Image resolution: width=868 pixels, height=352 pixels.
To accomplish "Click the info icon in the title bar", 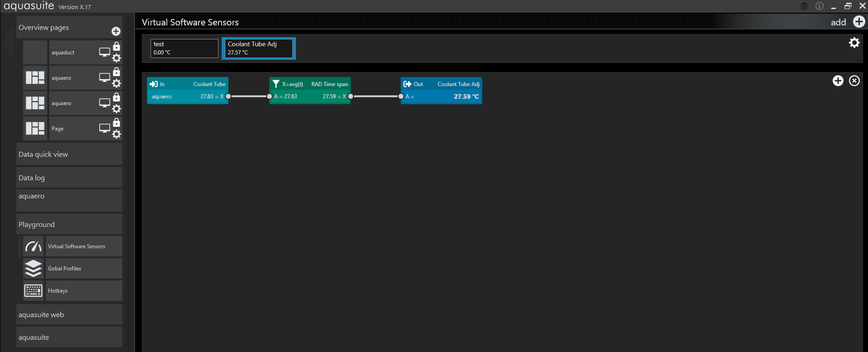I will [x=820, y=6].
